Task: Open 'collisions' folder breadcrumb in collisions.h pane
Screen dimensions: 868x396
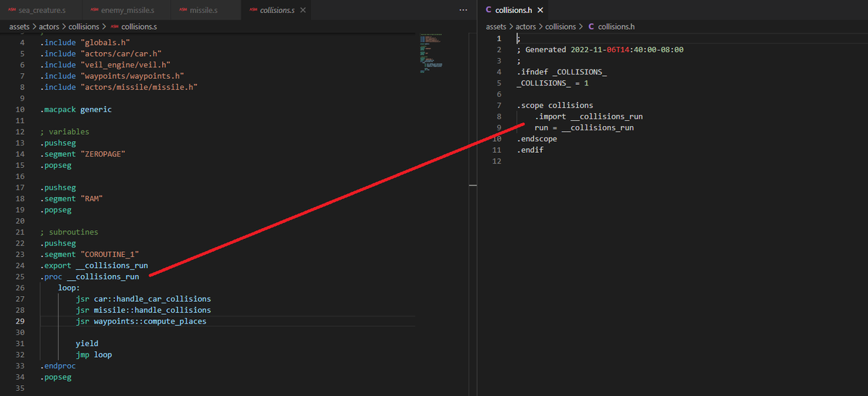Action: pyautogui.click(x=561, y=26)
